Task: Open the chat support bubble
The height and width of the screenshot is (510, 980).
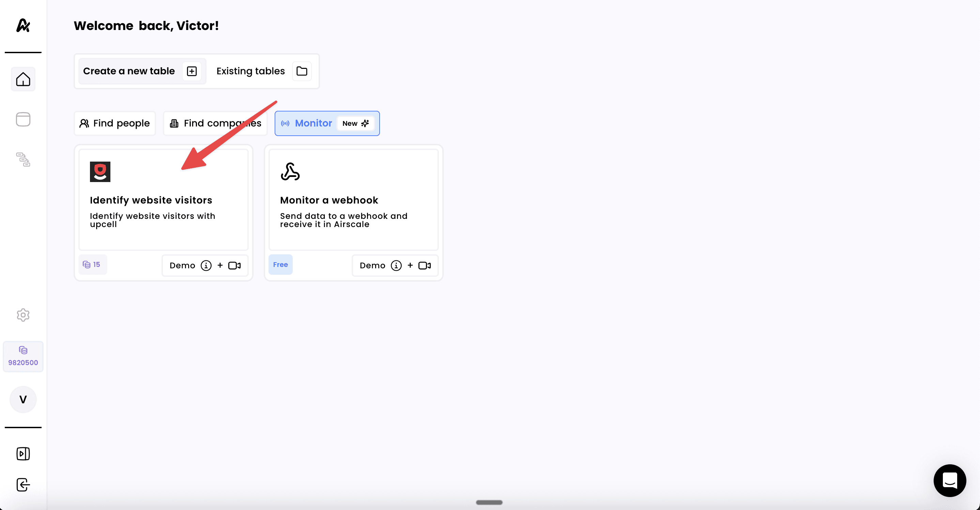Action: 950,480
